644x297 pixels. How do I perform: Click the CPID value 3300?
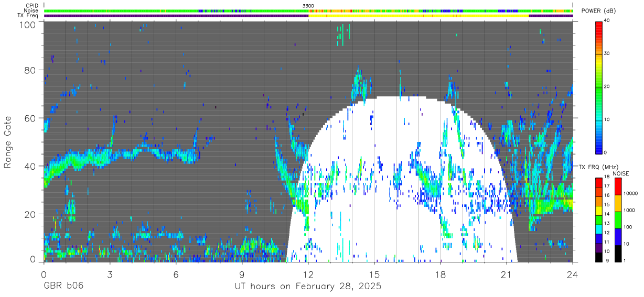308,5
